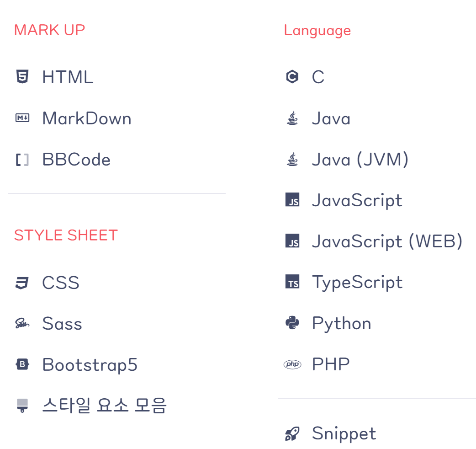Screen dimensions: 476x449
Task: Click the HTML5 shield icon
Action: tap(22, 76)
